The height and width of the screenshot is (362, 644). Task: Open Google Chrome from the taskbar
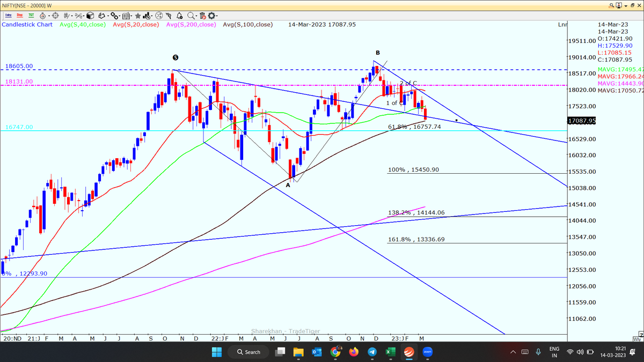point(335,352)
